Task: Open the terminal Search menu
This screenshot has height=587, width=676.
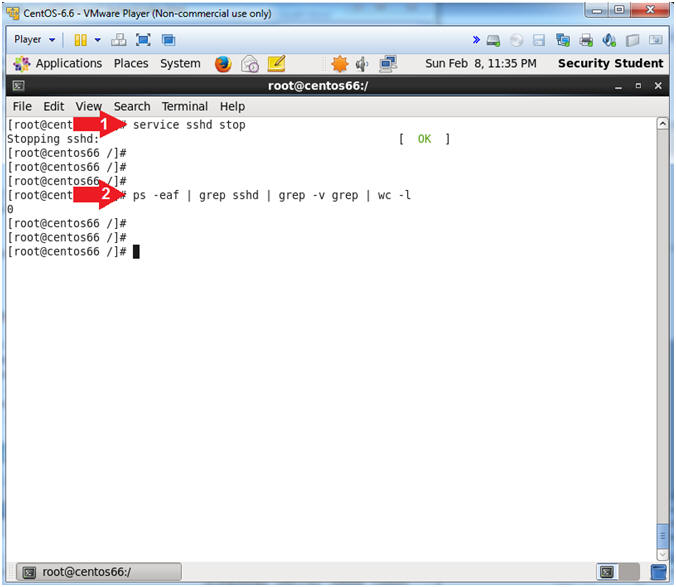Action: click(x=132, y=106)
